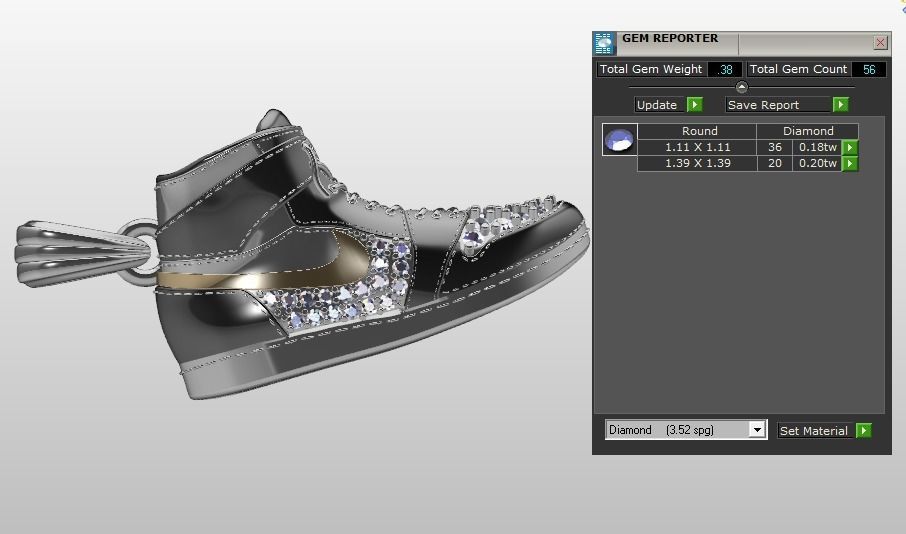Click the Total Gem Weight label
906x534 pixels.
(651, 69)
